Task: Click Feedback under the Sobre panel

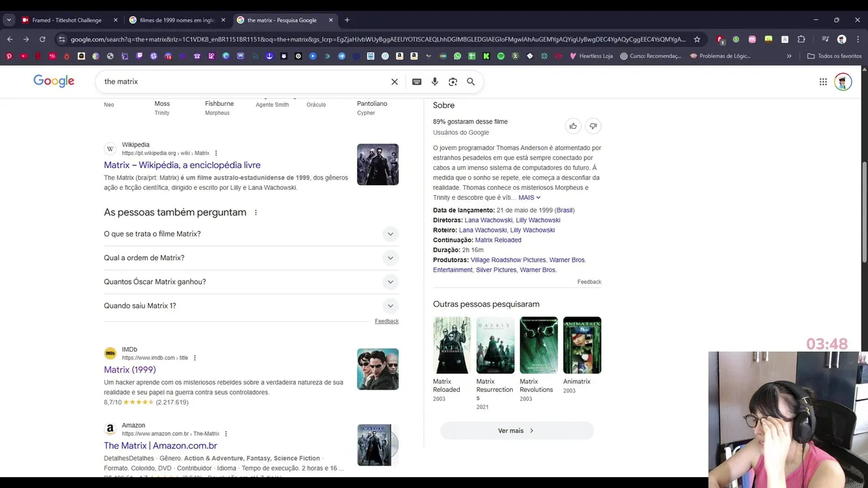Action: (x=589, y=282)
